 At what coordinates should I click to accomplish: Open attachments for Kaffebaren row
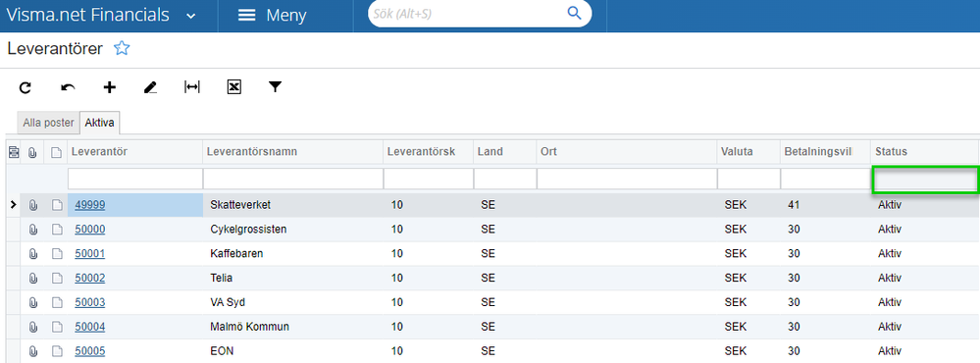(33, 254)
